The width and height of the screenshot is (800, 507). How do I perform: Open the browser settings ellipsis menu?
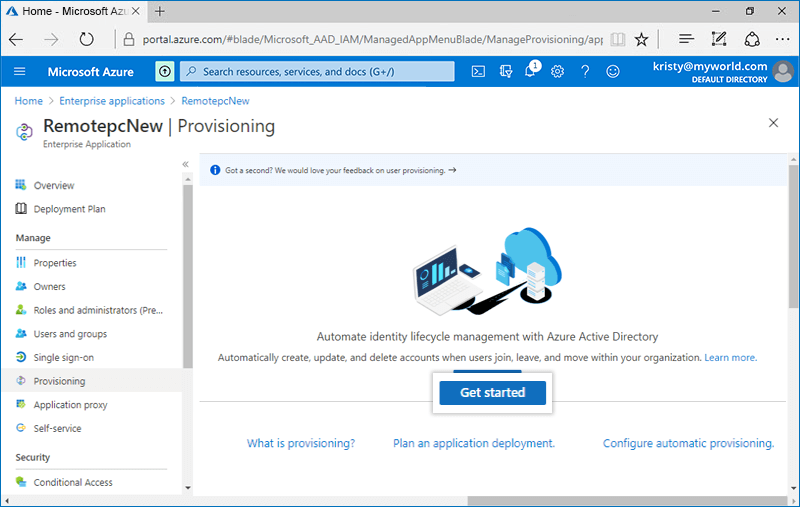tap(783, 40)
